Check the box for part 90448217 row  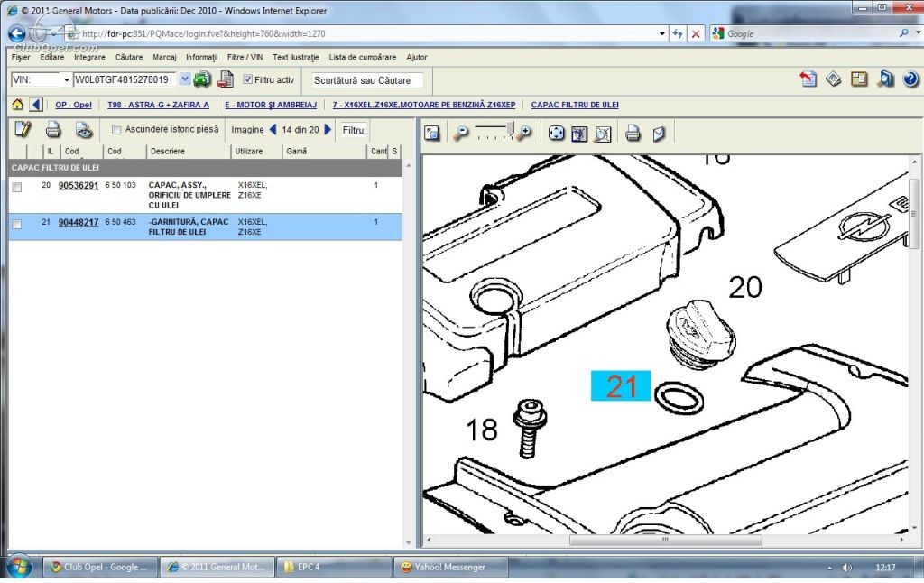pos(17,225)
